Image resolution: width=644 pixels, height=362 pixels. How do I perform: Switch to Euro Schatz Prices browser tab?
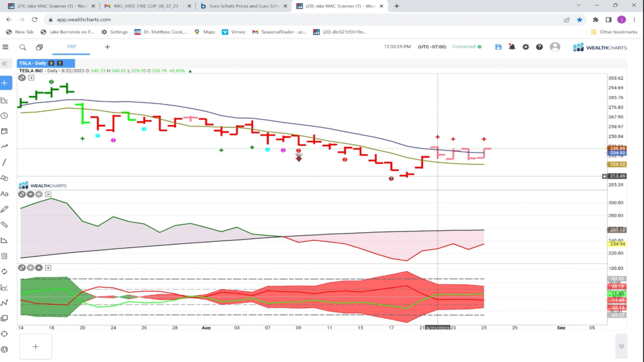click(x=244, y=6)
